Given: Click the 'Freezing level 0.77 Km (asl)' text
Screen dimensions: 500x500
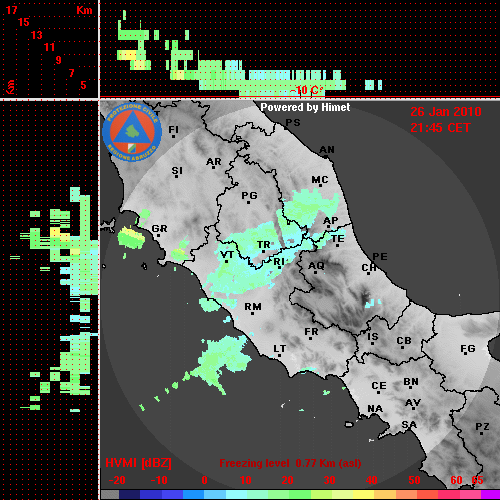Looking at the screenshot, I should click(290, 463).
